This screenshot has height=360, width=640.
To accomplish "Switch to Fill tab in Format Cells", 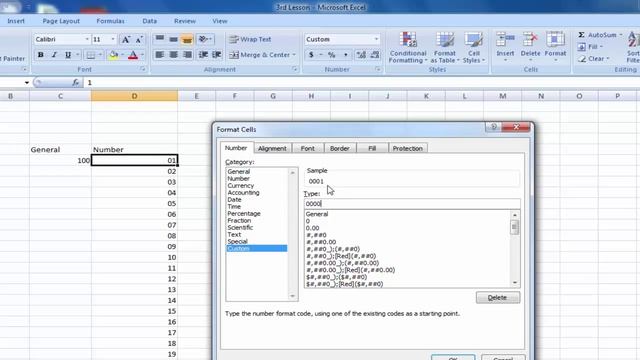I will [372, 149].
